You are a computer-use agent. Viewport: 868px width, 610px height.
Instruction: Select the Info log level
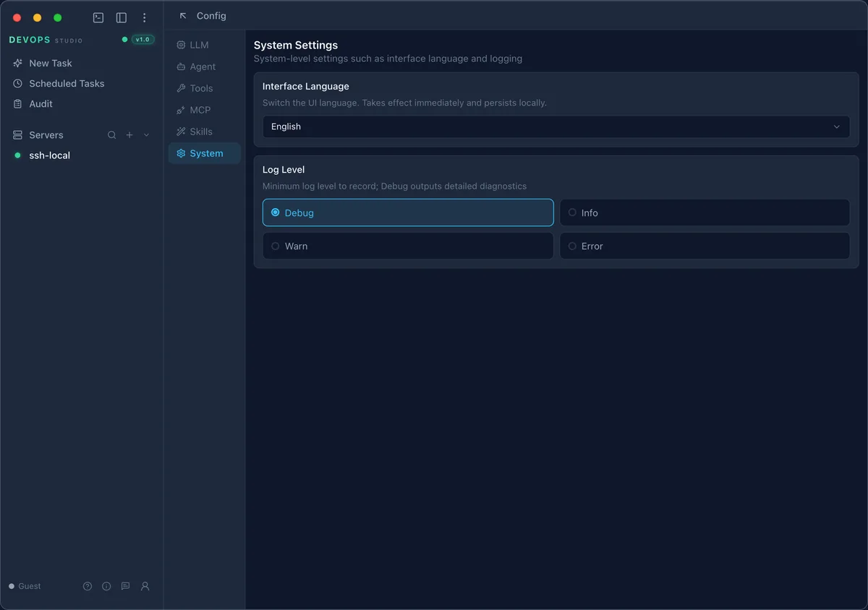pos(705,212)
